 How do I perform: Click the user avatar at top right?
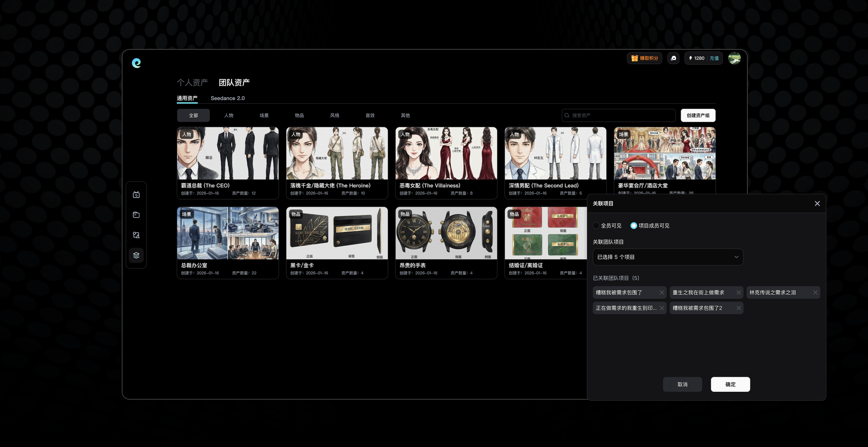(x=734, y=58)
